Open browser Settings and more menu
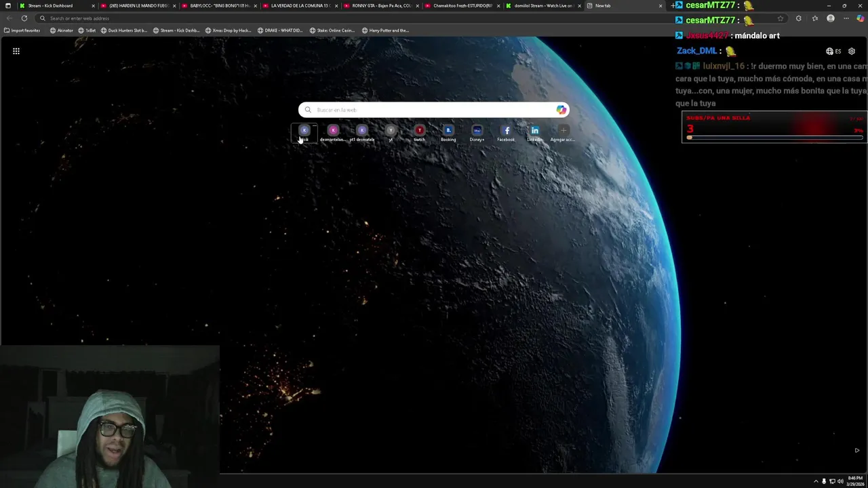Viewport: 868px width, 488px height. tap(846, 18)
